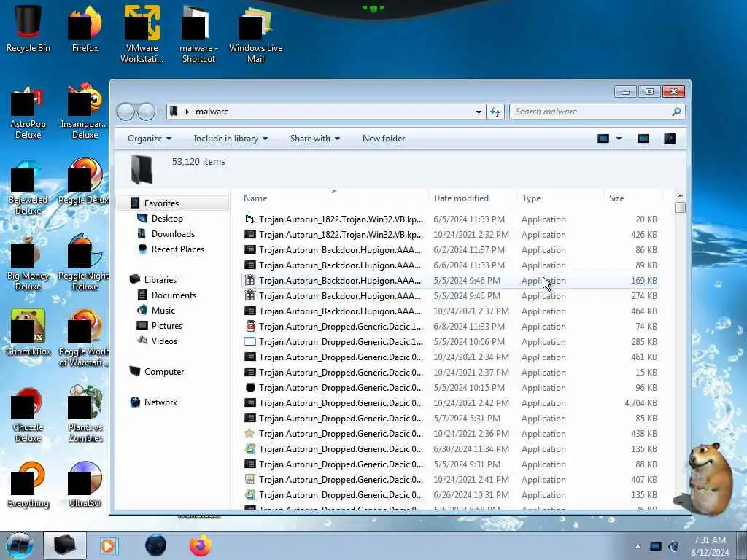747x560 pixels.
Task: Select Insaniquarium Deluxe desktop icon
Action: 85,113
